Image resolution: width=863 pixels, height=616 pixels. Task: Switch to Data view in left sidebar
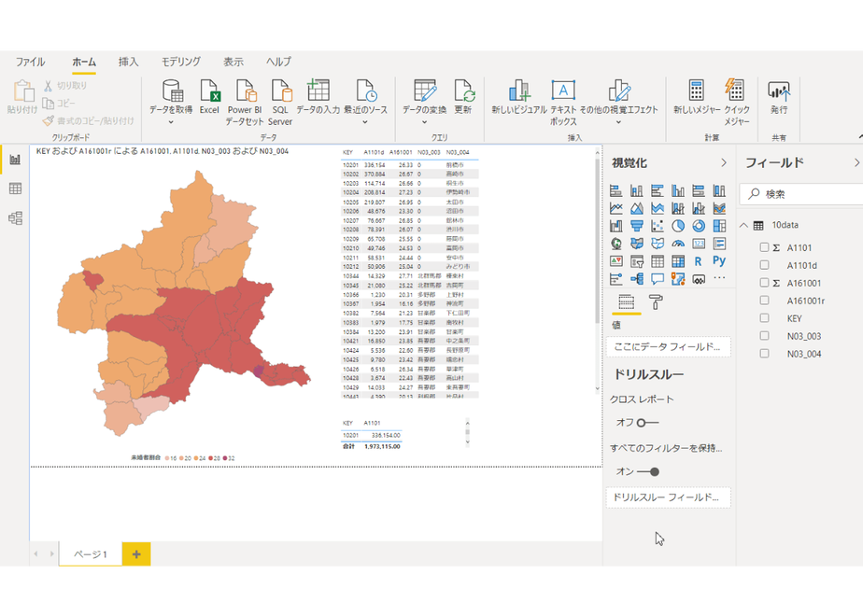coord(15,189)
